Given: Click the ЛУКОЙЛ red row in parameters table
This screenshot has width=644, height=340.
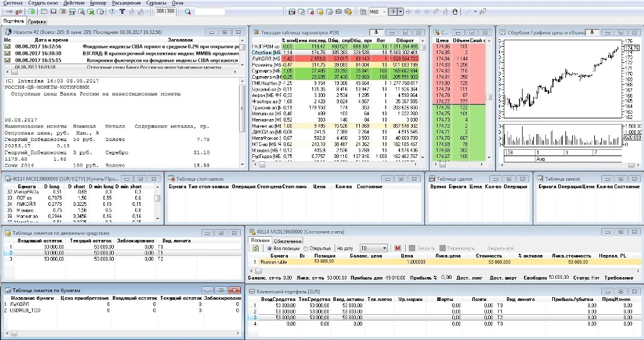Looking at the screenshot, I should click(335, 59).
